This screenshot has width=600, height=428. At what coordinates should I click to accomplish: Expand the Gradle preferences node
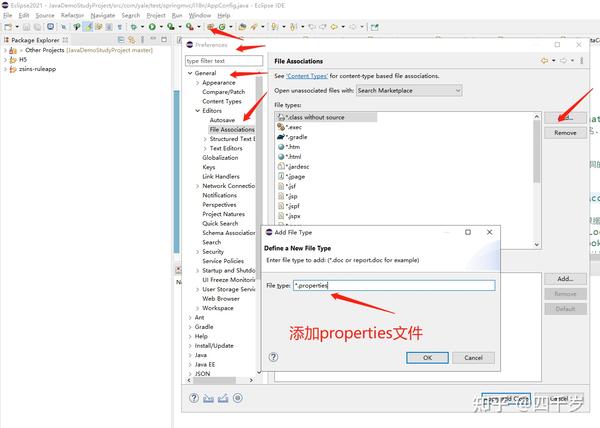[190, 327]
